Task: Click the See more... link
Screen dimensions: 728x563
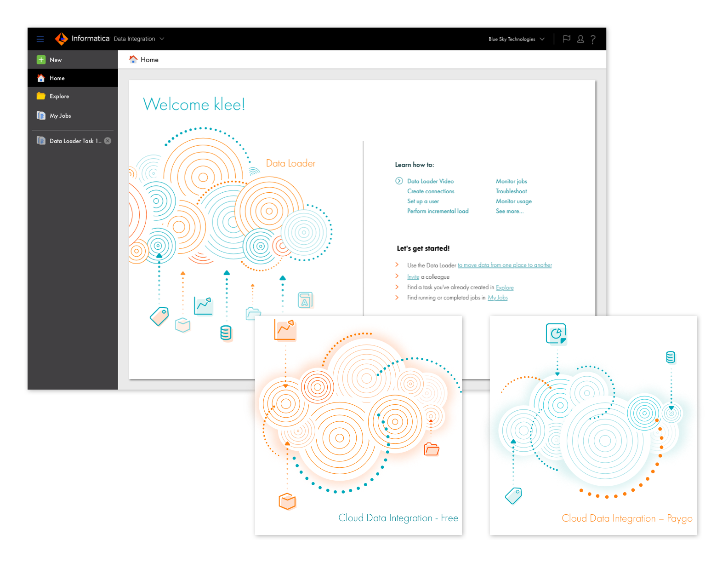Action: pyautogui.click(x=509, y=211)
